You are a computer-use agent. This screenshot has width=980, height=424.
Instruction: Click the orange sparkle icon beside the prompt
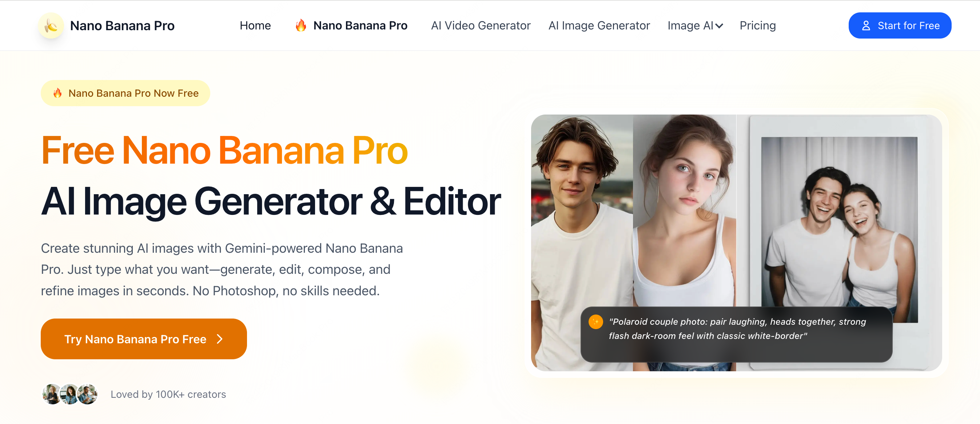coord(595,322)
